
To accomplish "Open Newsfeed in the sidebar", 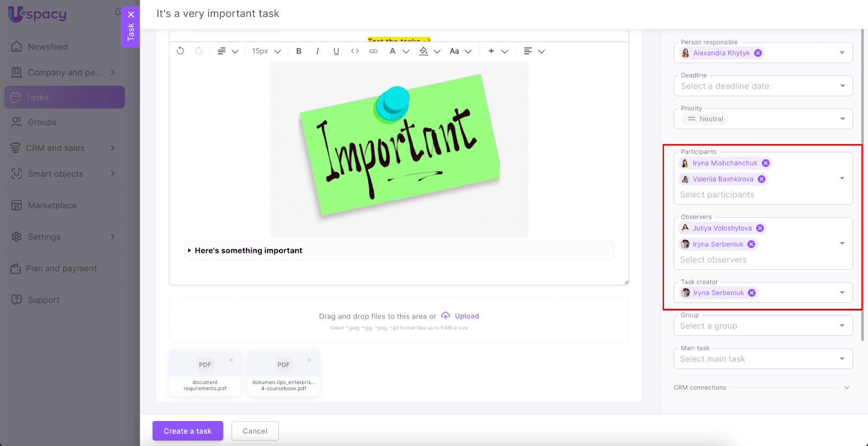I will [48, 47].
